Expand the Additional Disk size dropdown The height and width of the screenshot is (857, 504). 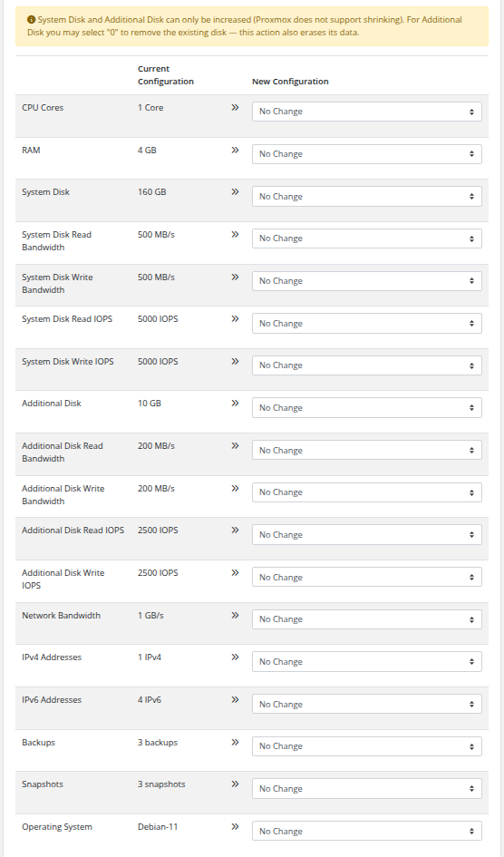click(366, 408)
